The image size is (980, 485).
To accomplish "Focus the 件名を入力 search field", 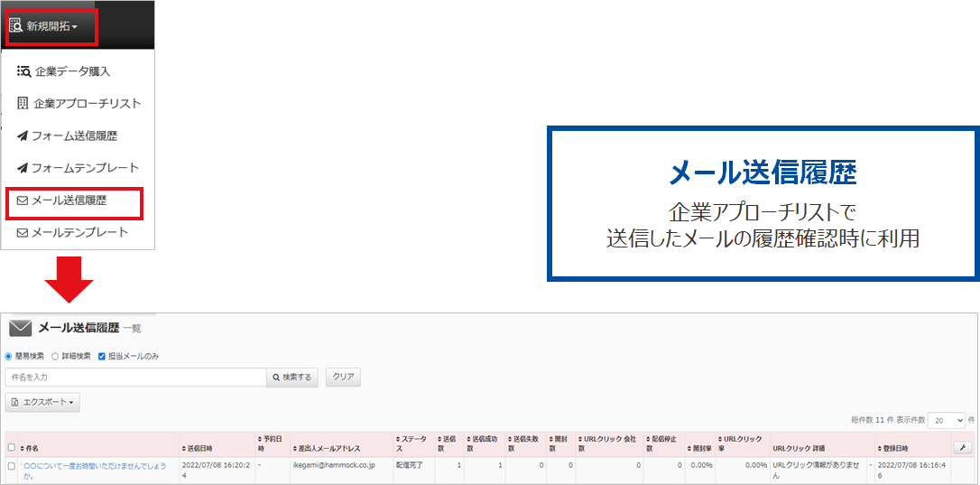I will 135,378.
